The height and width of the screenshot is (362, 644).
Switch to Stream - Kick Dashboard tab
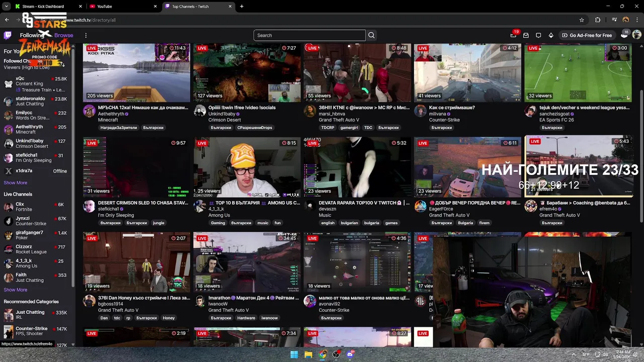pos(49,7)
